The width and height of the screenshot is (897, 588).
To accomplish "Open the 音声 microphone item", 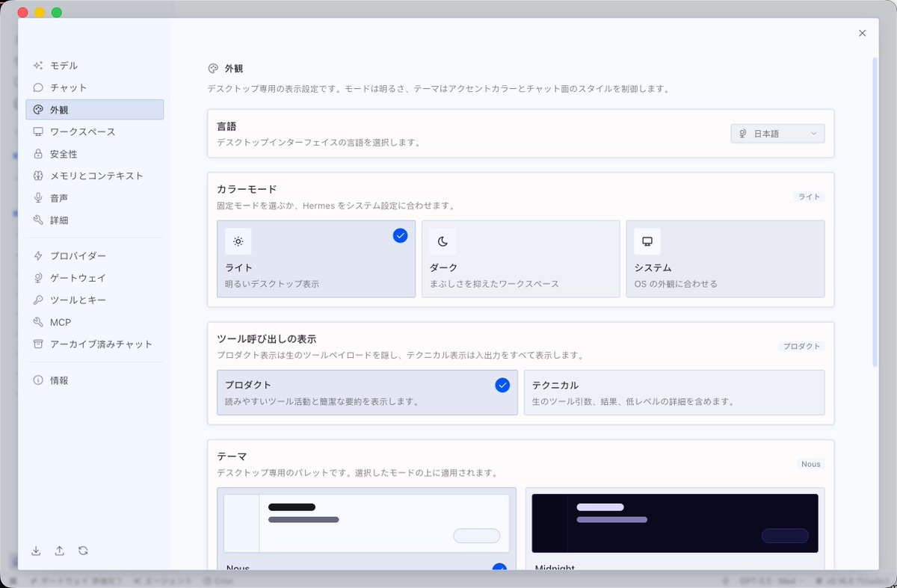I will pos(94,198).
